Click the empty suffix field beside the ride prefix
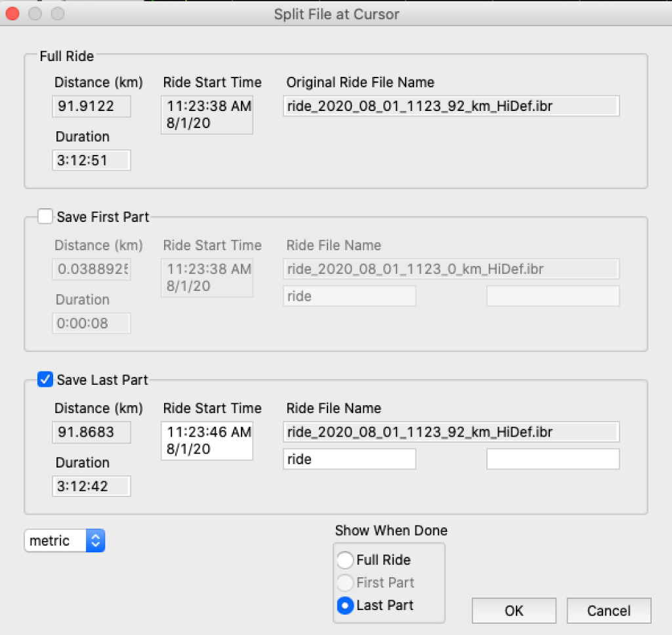The height and width of the screenshot is (635, 672). coord(553,458)
